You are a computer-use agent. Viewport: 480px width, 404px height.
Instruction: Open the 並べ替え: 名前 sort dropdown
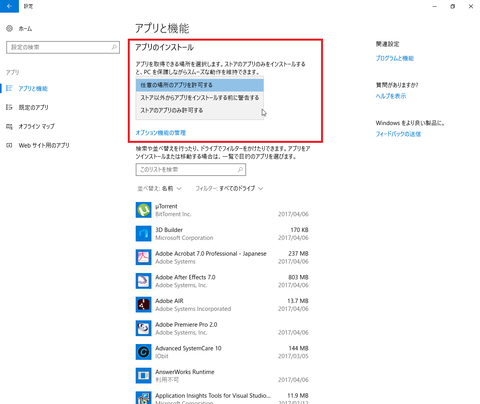point(160,189)
